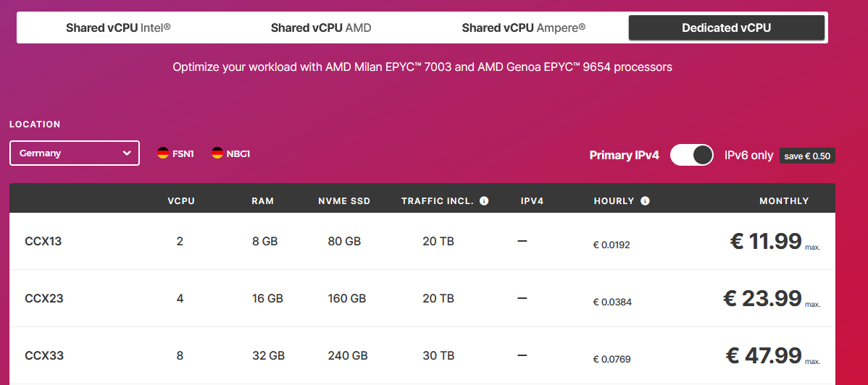The height and width of the screenshot is (385, 868).
Task: Click the German flag icon for NBG1
Action: (x=217, y=153)
